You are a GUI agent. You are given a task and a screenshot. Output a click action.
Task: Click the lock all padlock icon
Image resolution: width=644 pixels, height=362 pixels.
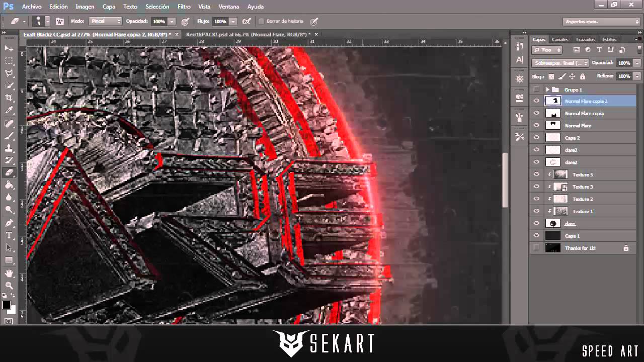point(583,76)
